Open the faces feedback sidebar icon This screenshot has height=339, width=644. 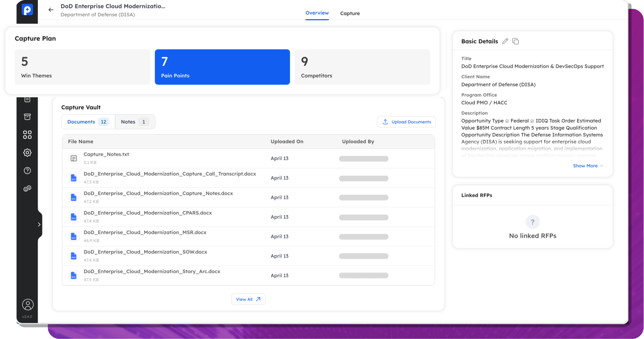point(27,188)
